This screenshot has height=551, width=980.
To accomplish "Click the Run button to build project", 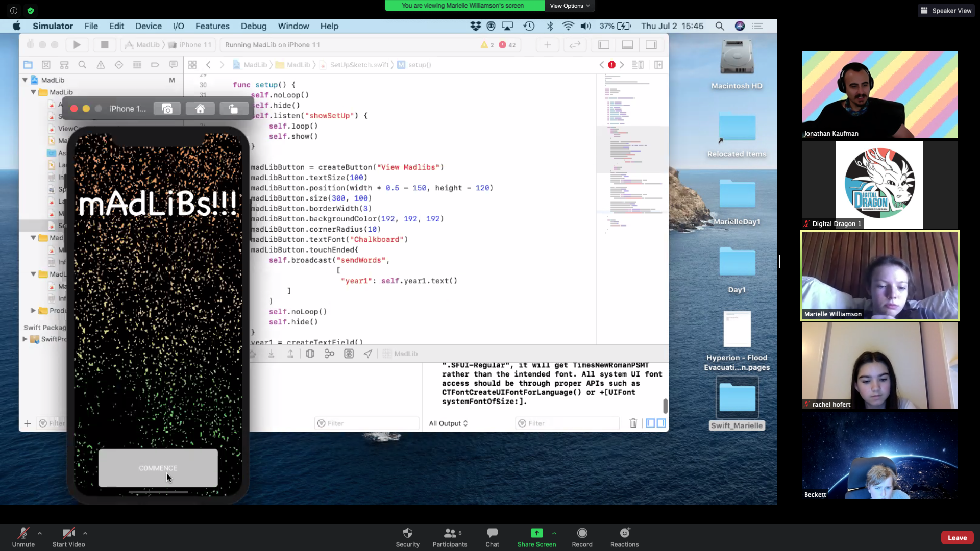I will (77, 44).
